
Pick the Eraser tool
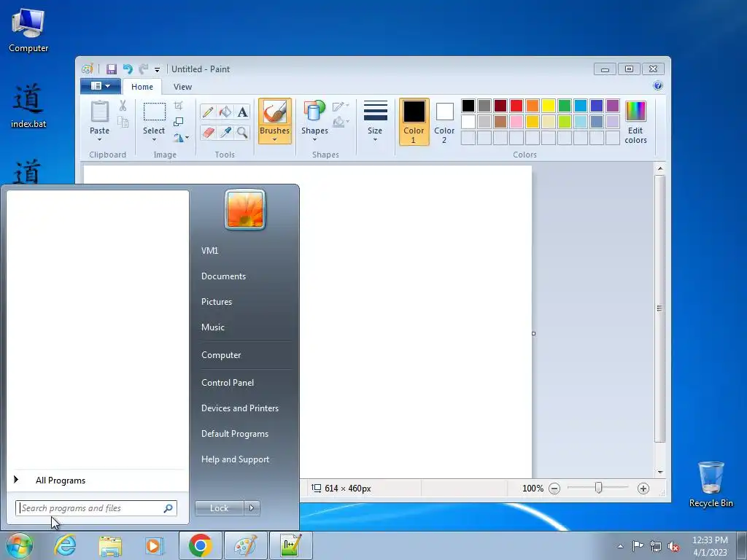click(208, 132)
